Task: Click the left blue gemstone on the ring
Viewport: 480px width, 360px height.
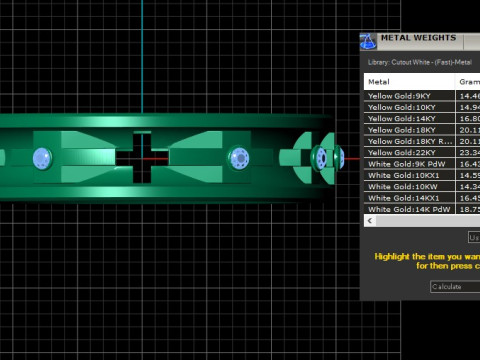Action: [x=42, y=158]
